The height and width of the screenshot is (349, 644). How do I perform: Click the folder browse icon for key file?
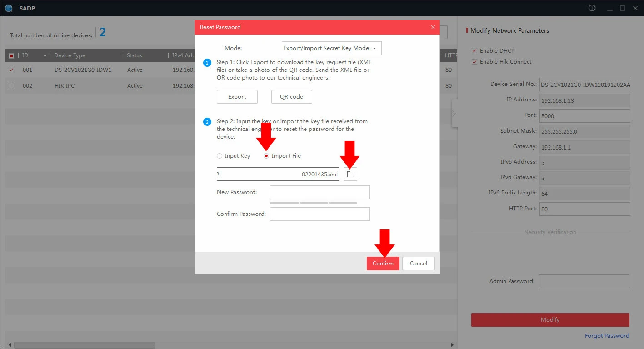tap(350, 174)
